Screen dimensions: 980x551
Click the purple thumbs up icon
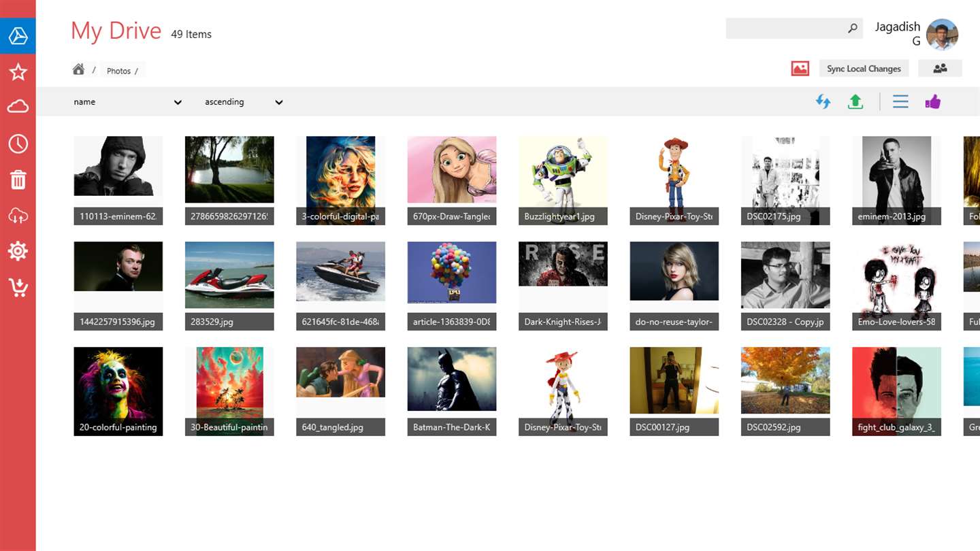click(932, 102)
